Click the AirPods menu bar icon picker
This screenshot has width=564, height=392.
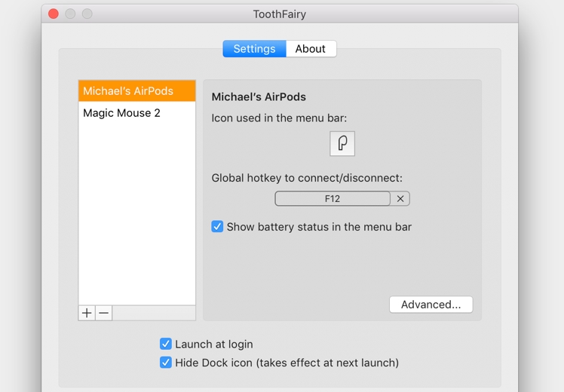342,143
